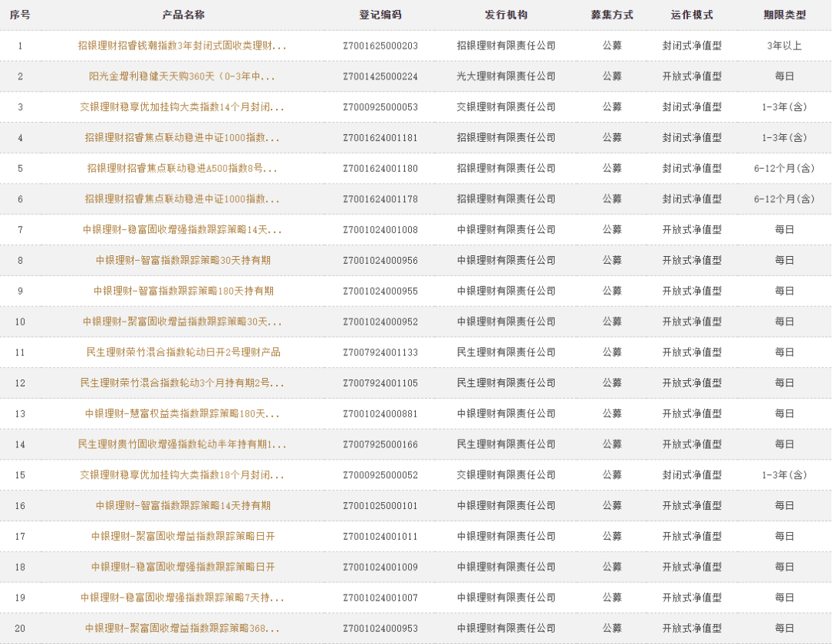Viewport: 833px width, 644px height.
Task: Select 民生理财荣竹混合指数轮动3个月持有期2号 link
Action: click(x=182, y=383)
